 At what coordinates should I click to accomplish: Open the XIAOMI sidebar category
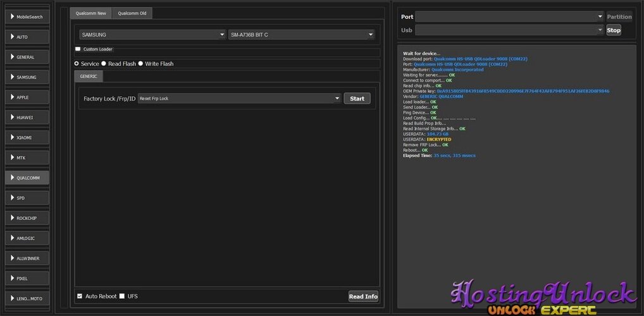pos(27,138)
